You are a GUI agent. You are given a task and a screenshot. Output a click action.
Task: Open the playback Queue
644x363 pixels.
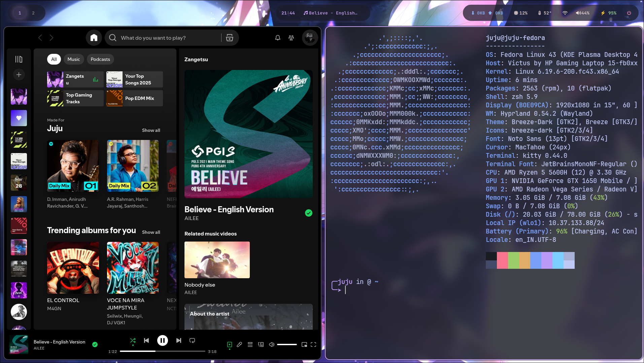[x=250, y=344]
